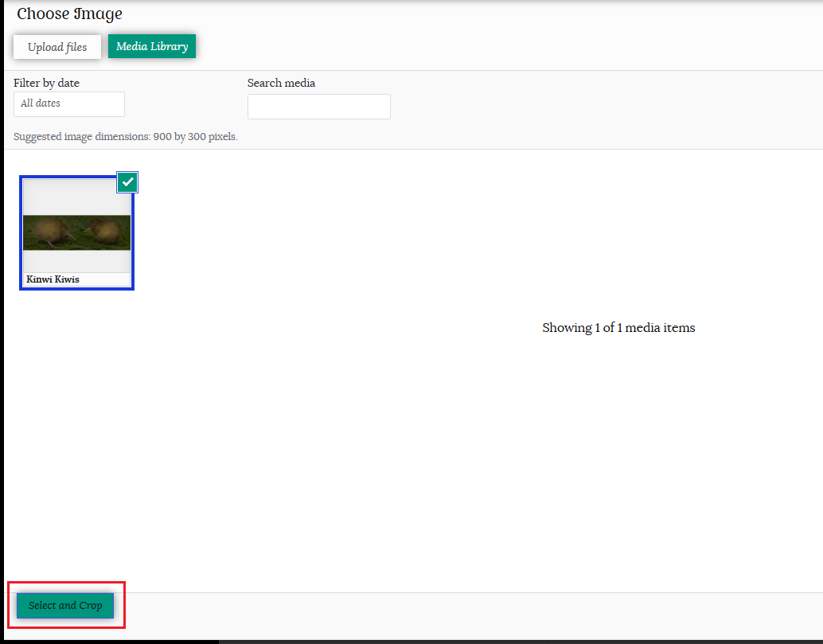Click the Kinwi Kiwis caption text
Image resolution: width=823 pixels, height=644 pixels.
[53, 279]
